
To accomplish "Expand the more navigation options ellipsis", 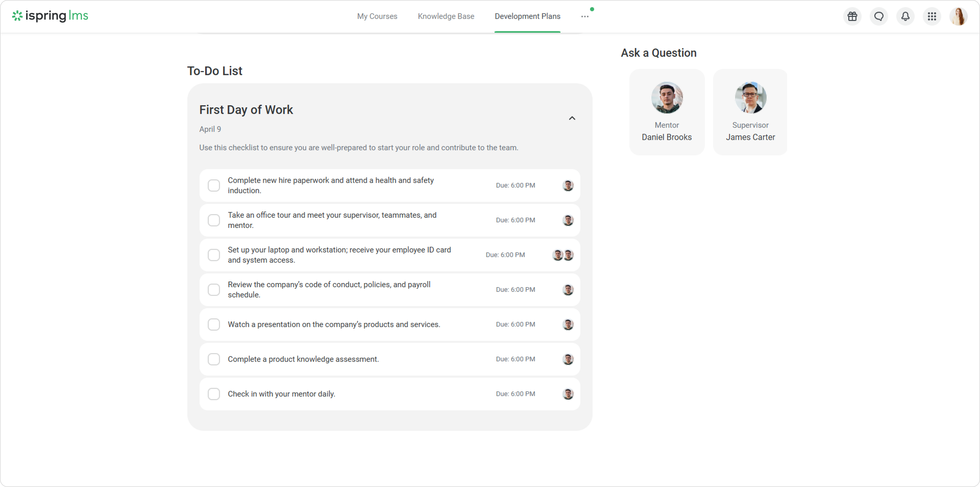I will pos(585,16).
